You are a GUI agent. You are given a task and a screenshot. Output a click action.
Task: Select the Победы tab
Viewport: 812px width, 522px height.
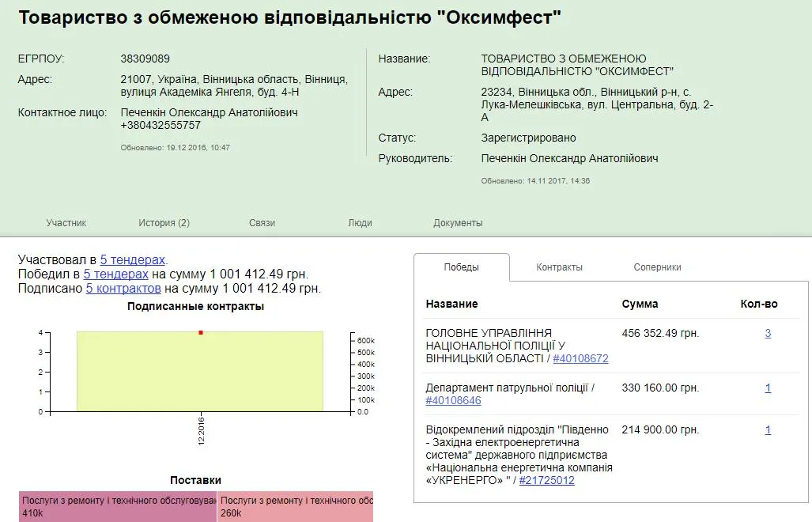click(x=461, y=267)
